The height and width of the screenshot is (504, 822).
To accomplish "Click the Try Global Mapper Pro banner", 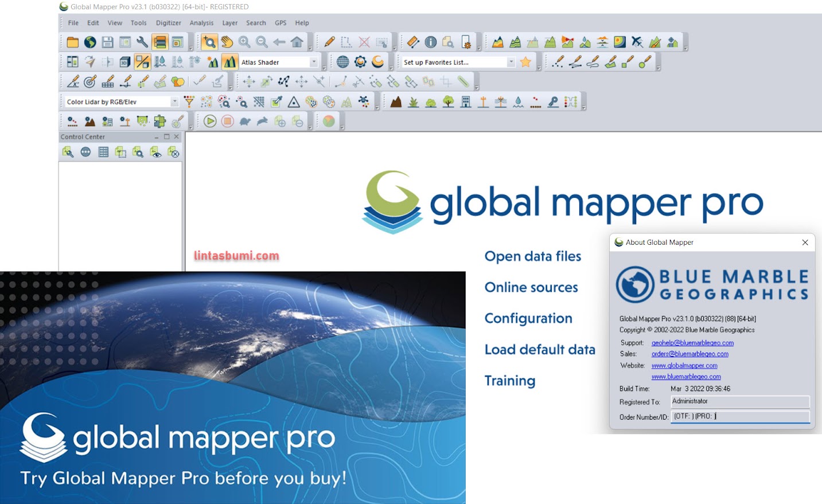I will pos(233,388).
